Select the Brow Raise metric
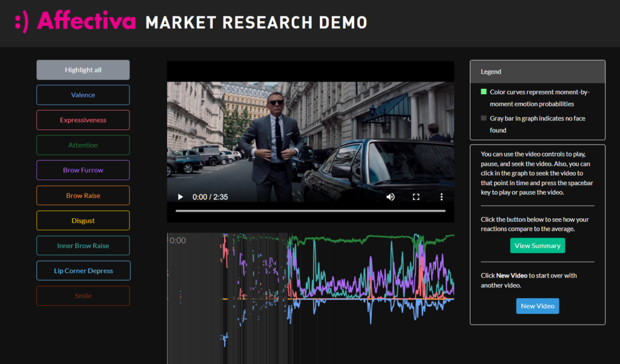The width and height of the screenshot is (620, 364). tap(83, 196)
